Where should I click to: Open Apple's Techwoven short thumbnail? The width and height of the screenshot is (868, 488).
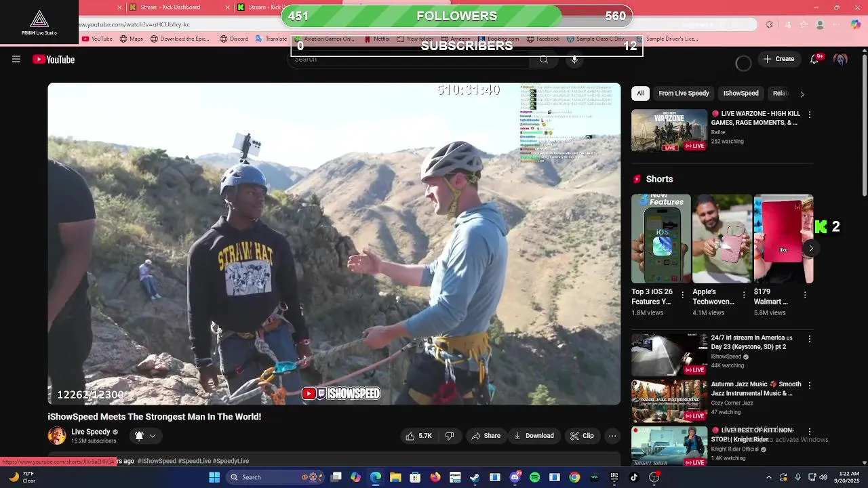[x=722, y=239]
